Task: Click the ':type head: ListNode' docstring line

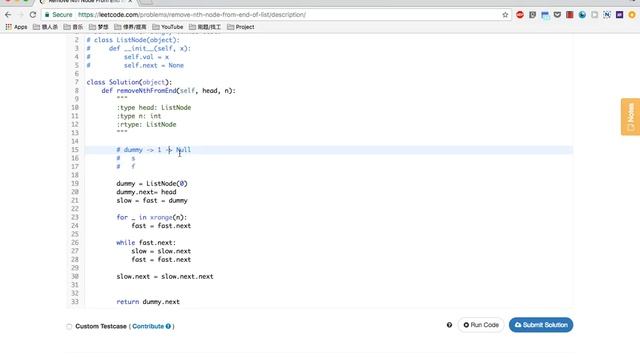Action: (x=153, y=107)
